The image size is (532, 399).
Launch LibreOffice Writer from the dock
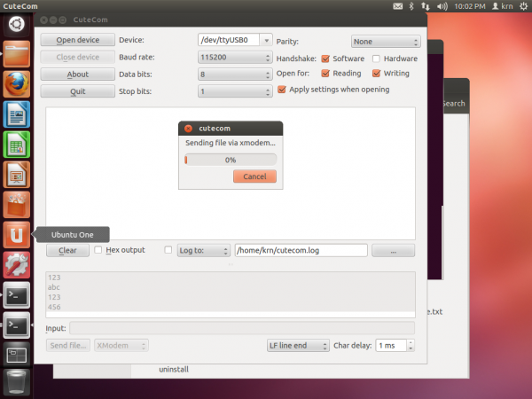click(x=17, y=114)
